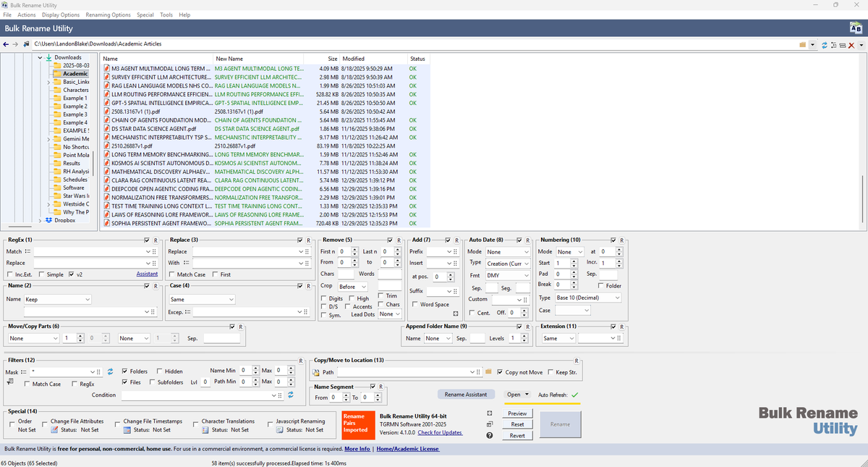This screenshot has width=868, height=467.
Task: Click the folder browse icon in path bar
Action: tap(802, 45)
